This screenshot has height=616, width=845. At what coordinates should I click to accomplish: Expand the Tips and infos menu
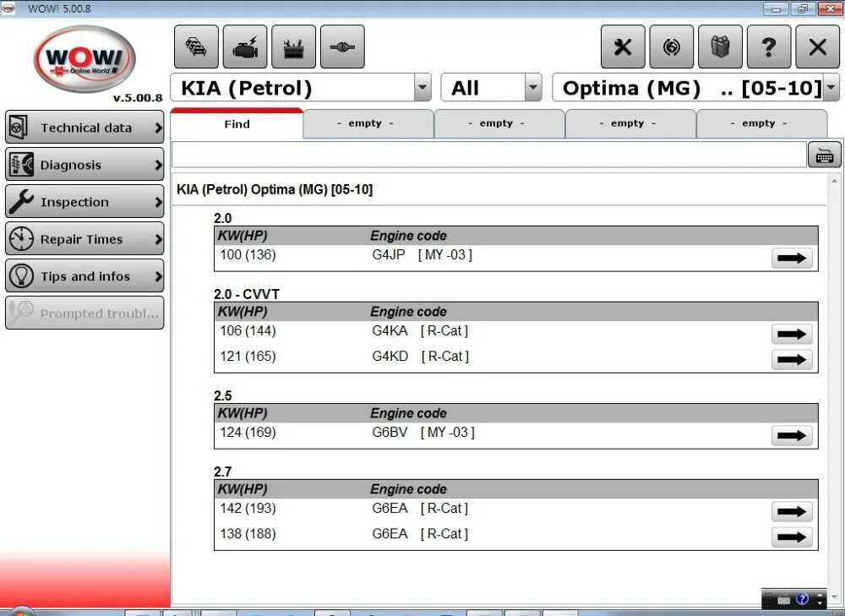[84, 276]
